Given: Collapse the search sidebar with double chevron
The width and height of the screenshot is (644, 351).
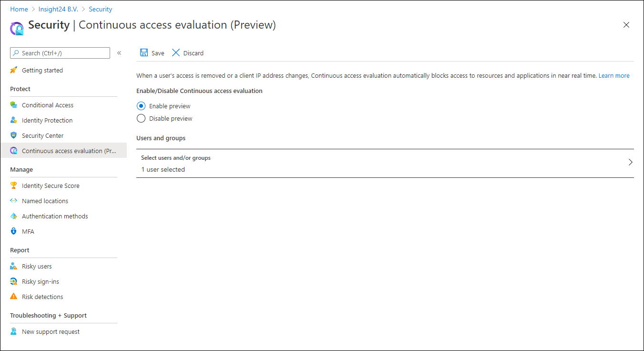Looking at the screenshot, I should click(119, 53).
